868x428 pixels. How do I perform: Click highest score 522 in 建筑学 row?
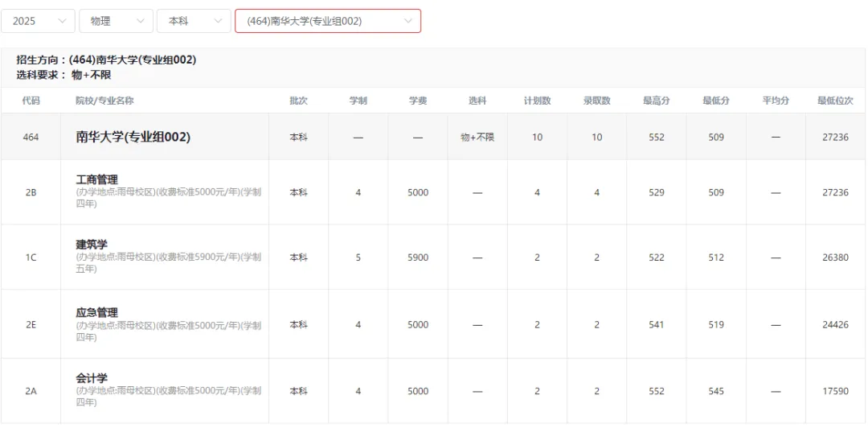pos(657,257)
